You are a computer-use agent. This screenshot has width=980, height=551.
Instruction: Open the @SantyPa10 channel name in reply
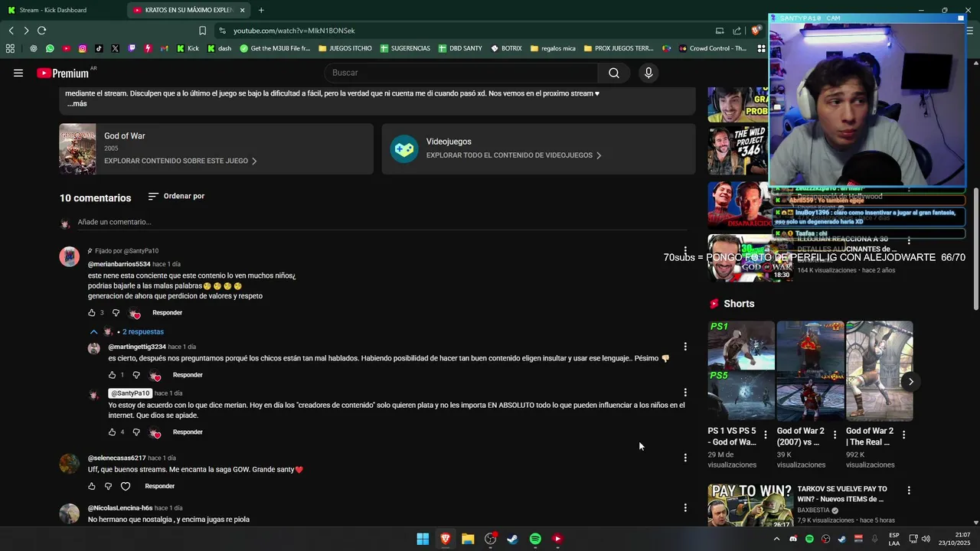[x=129, y=393]
